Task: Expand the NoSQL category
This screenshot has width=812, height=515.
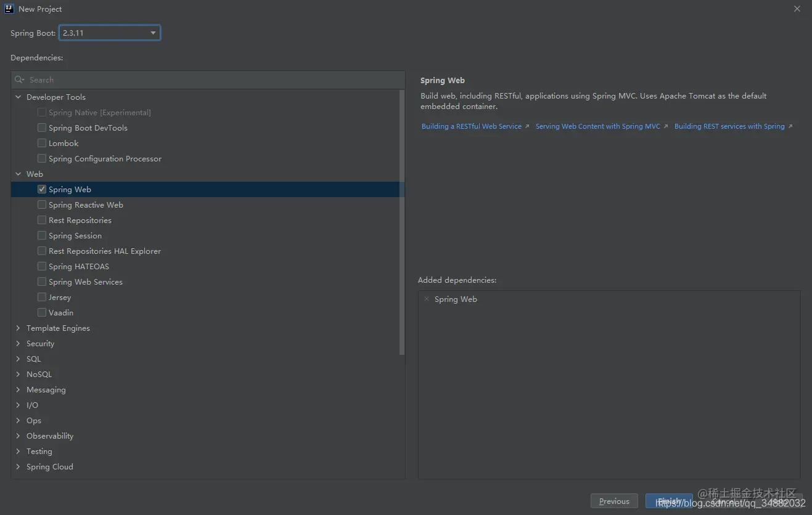Action: click(x=18, y=374)
